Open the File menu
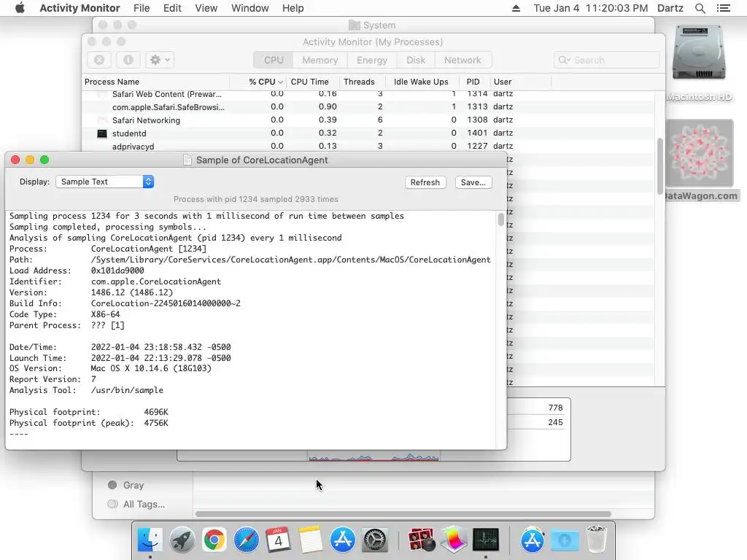Image resolution: width=747 pixels, height=560 pixels. click(142, 8)
